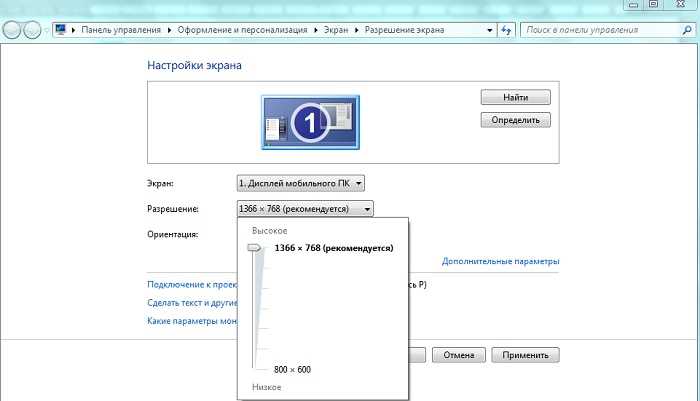Viewport: 700px width, 401px height.
Task: Click 'Разрешение экрана' breadcrumb
Action: tap(404, 30)
